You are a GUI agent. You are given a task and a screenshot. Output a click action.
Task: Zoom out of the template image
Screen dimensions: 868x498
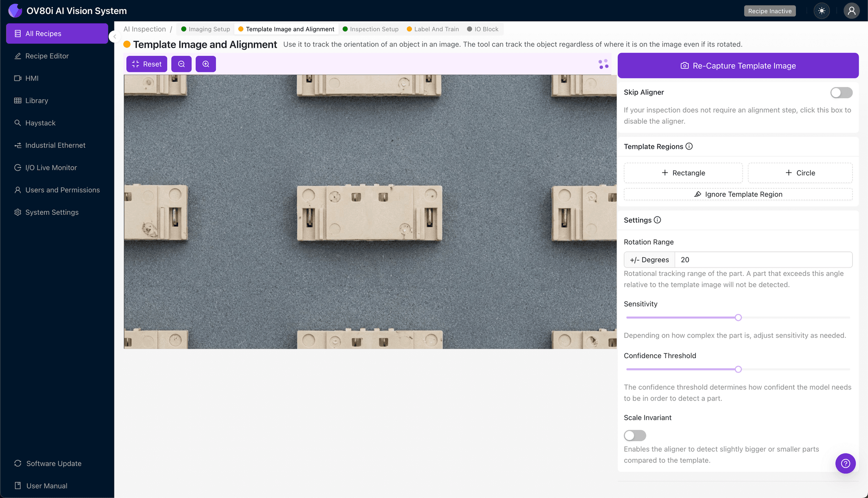(181, 64)
